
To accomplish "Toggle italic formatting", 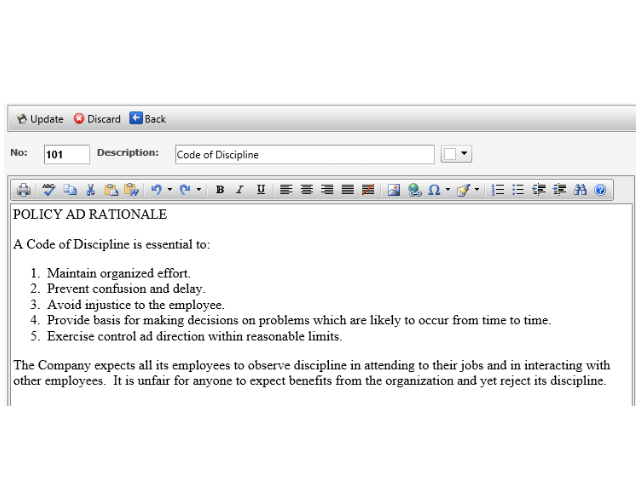I will pyautogui.click(x=240, y=190).
